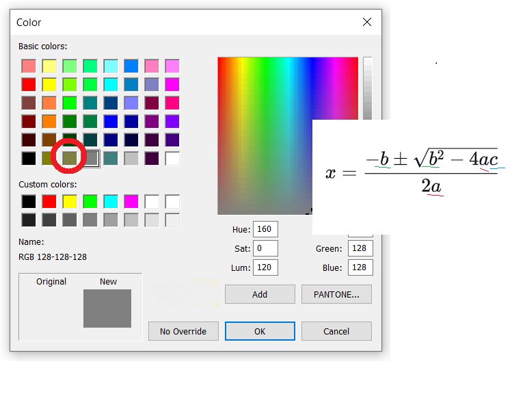
Task: Click into the Blue value field
Action: coord(360,267)
